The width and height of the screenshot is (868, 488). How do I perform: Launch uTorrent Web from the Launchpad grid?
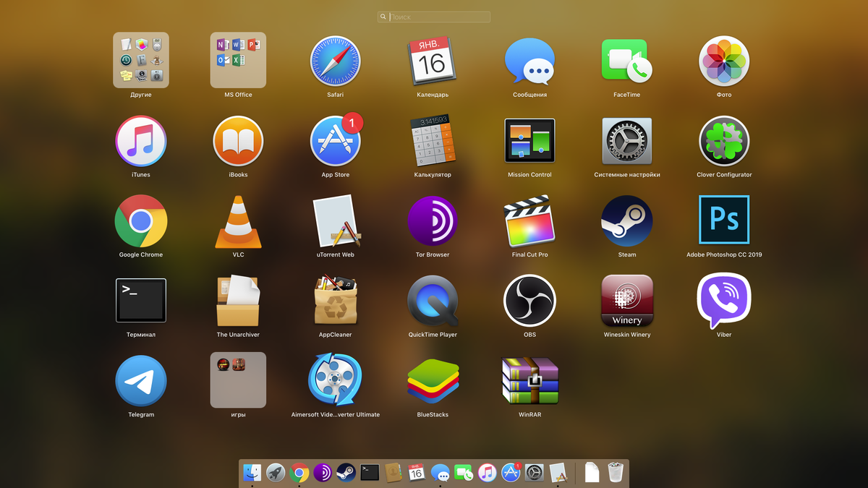pyautogui.click(x=336, y=221)
